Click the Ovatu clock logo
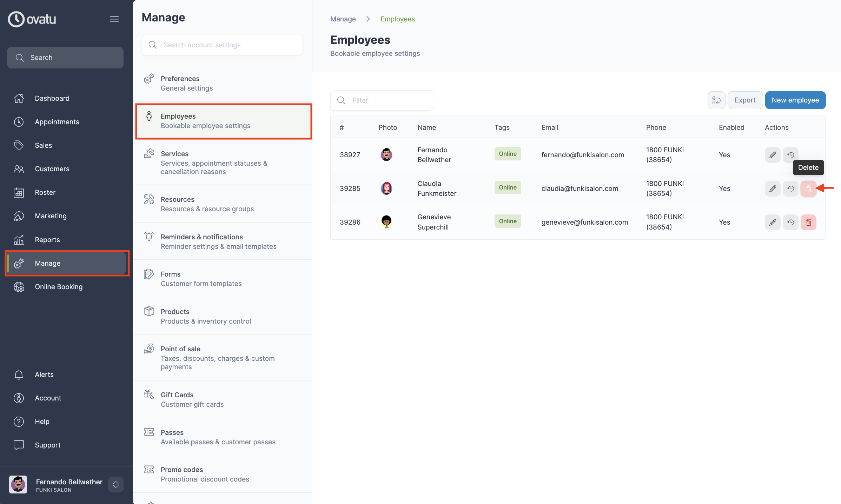This screenshot has height=504, width=841. [16, 19]
